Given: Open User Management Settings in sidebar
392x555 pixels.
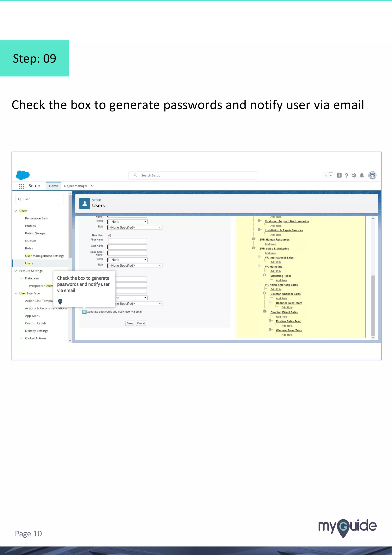Looking at the screenshot, I should (x=45, y=256).
